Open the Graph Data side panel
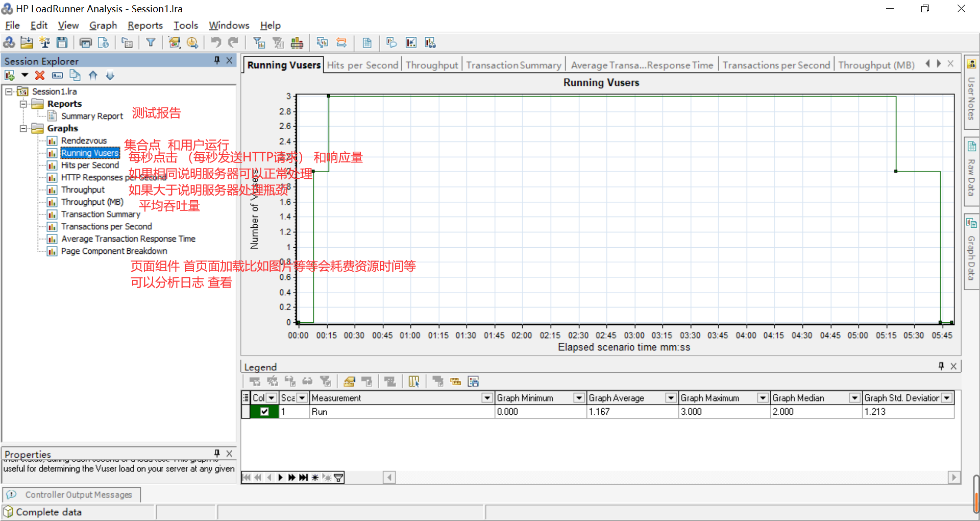The width and height of the screenshot is (980, 521). click(971, 251)
